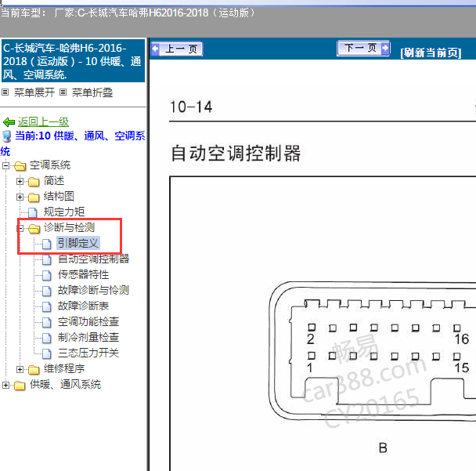
Task: Open the 自动空调控制器 tree page
Action: [93, 259]
